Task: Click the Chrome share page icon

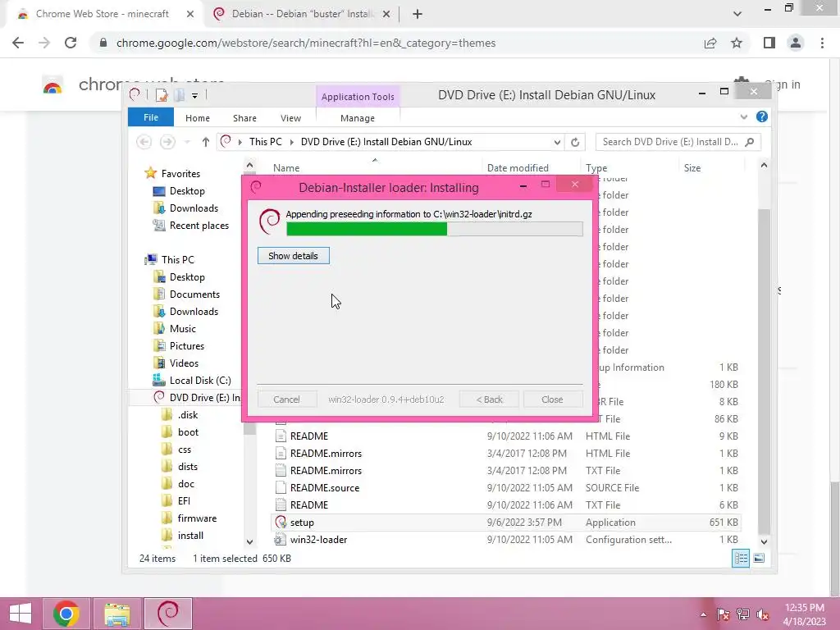Action: [710, 43]
